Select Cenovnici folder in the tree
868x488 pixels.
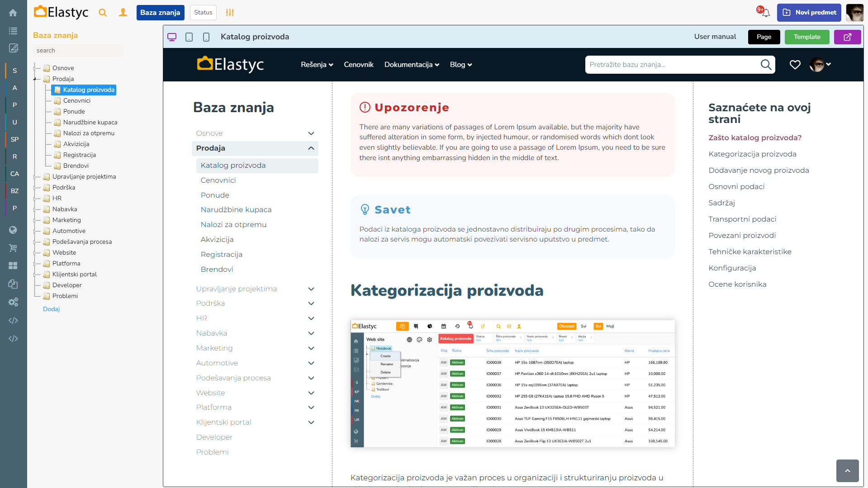(x=76, y=100)
